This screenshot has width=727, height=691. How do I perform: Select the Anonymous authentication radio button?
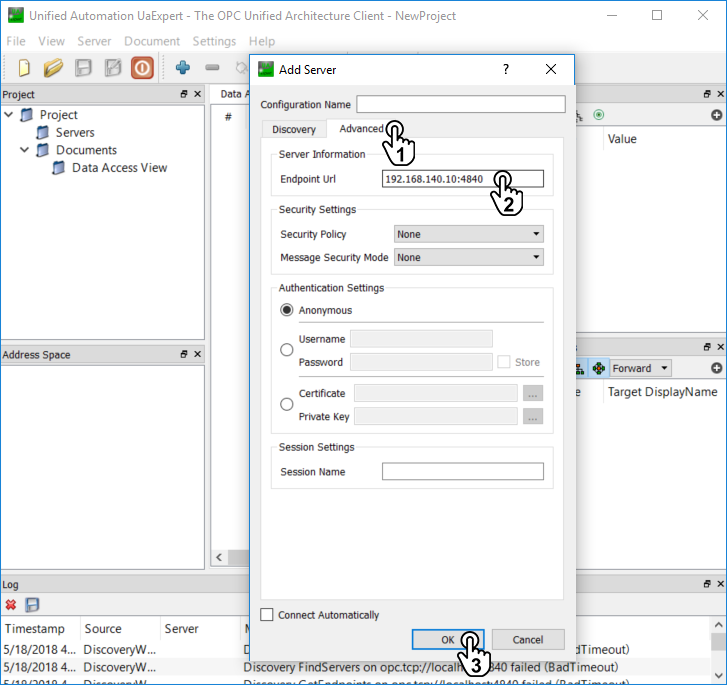tap(287, 310)
